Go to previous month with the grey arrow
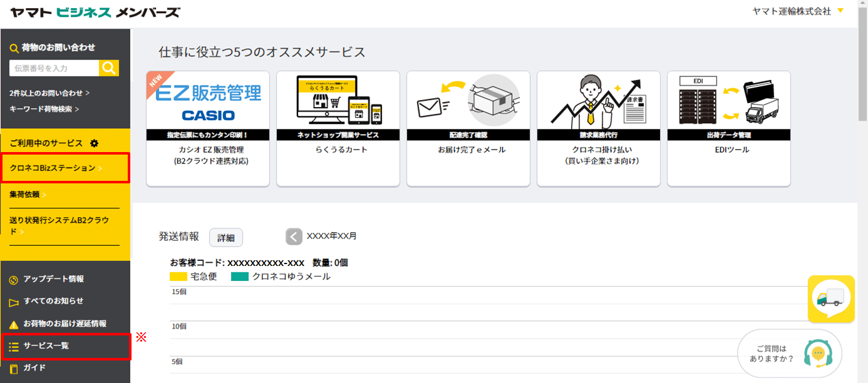 pos(294,237)
